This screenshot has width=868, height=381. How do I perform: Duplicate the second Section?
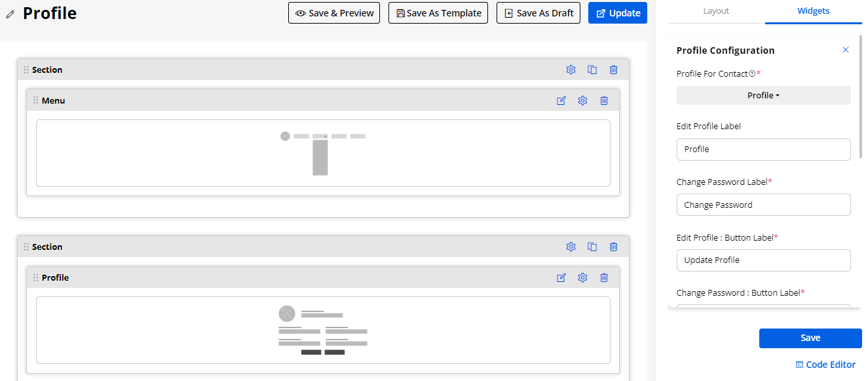tap(592, 247)
